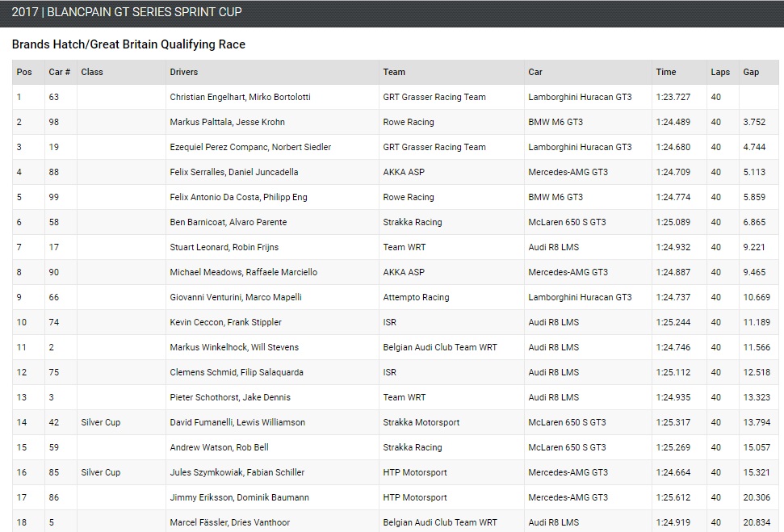Click the Blancpain GT Series Sprint Cup title bar
Image resolution: width=784 pixels, height=532 pixels.
click(x=392, y=13)
